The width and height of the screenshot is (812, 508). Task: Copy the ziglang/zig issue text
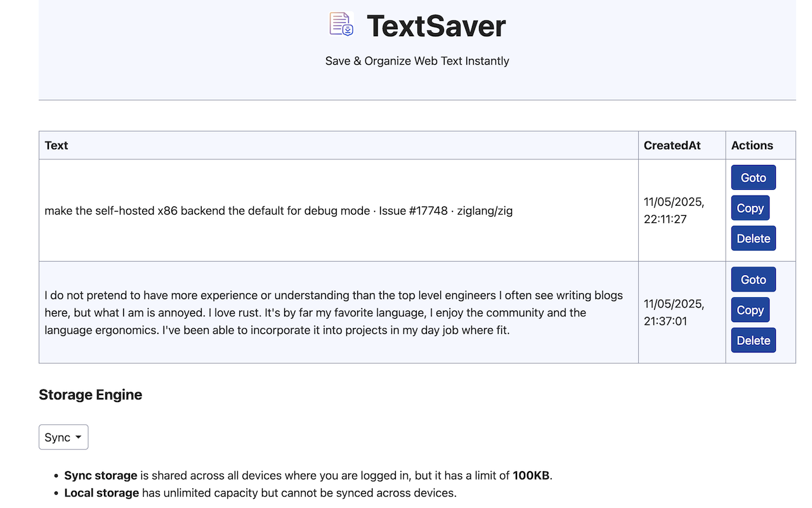pyautogui.click(x=750, y=208)
